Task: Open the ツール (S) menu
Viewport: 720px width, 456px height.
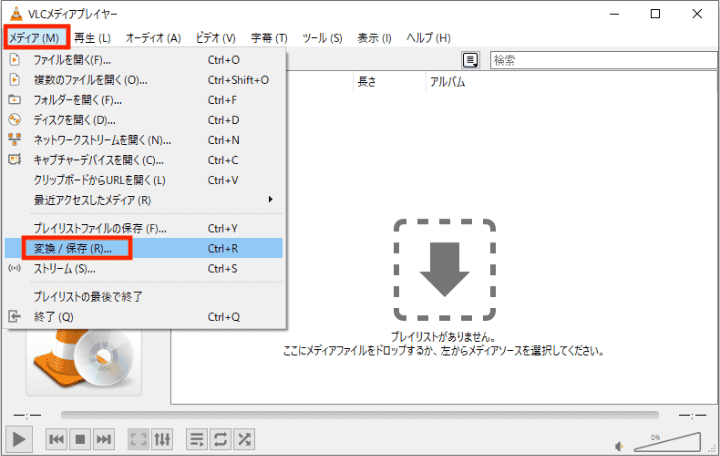Action: tap(322, 38)
